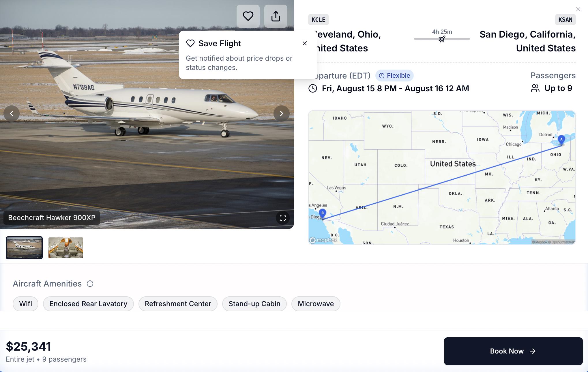The image size is (588, 372).
Task: Go to previous aircraft photo
Action: pos(12,114)
